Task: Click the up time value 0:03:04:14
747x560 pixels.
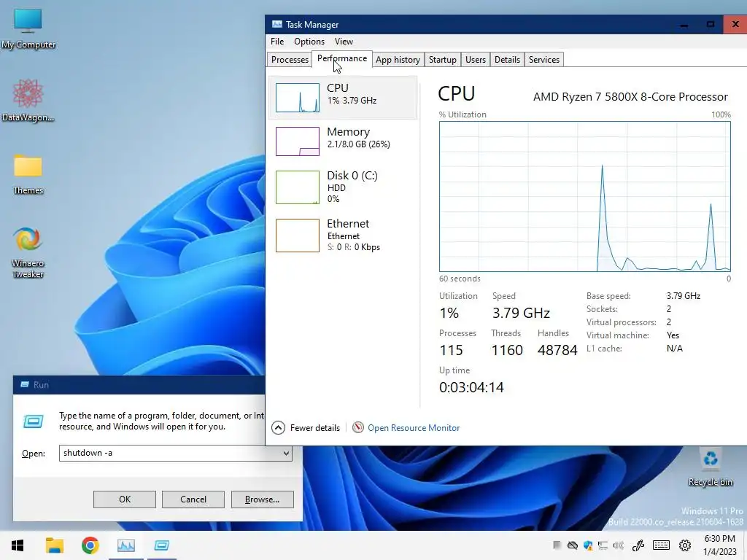Action: coord(471,387)
